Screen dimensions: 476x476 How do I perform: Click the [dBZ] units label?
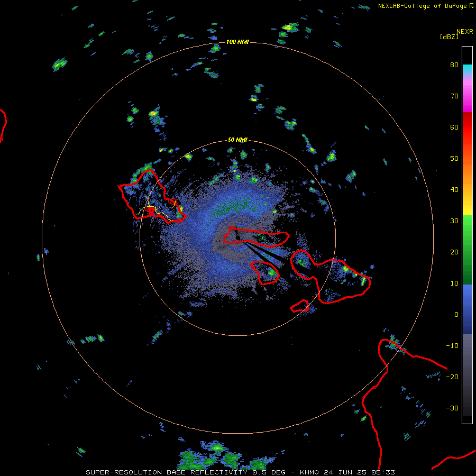[x=449, y=36]
